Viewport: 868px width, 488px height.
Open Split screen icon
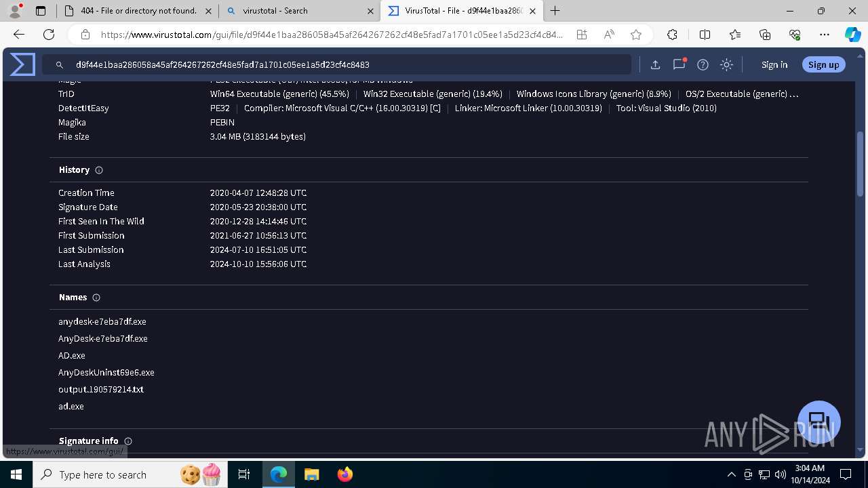tap(705, 35)
